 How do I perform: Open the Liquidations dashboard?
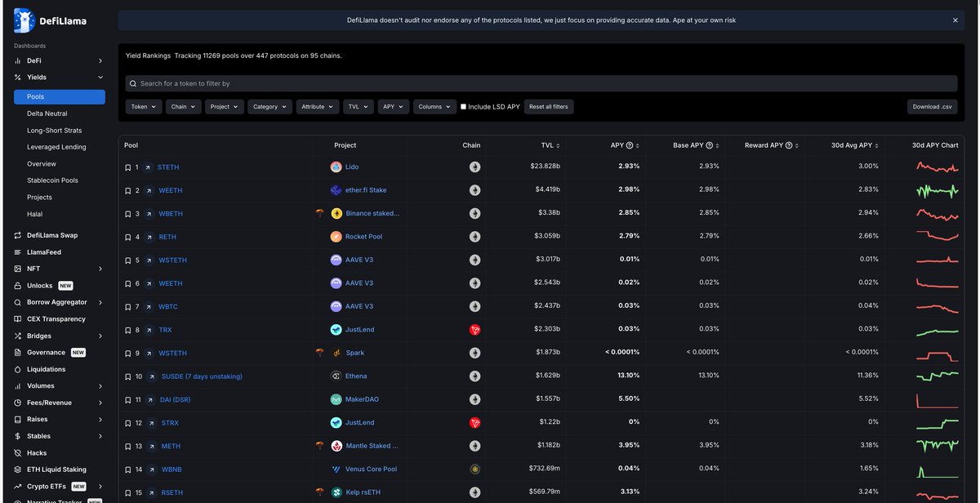46,369
